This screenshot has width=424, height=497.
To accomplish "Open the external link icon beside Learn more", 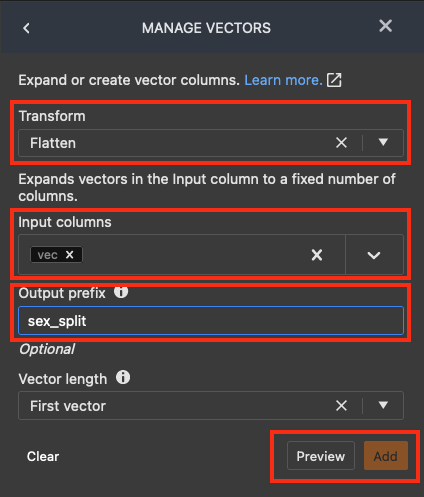I will click(334, 80).
